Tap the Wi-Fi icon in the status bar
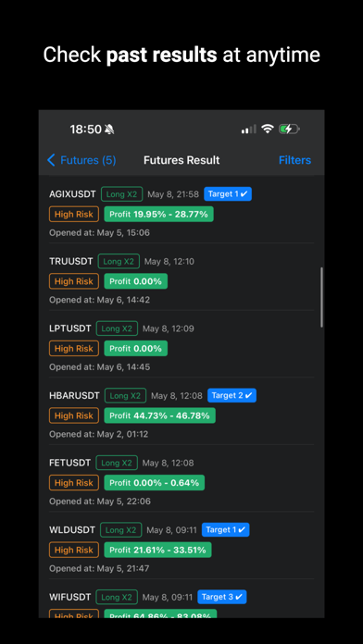Image resolution: width=363 pixels, height=644 pixels. (268, 129)
